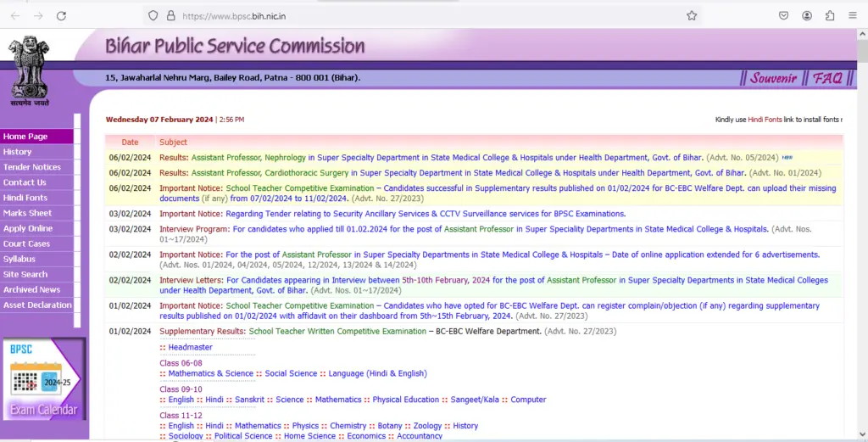Click the tracking protection shield icon
Viewport: 868px width, 442px height.
153,16
